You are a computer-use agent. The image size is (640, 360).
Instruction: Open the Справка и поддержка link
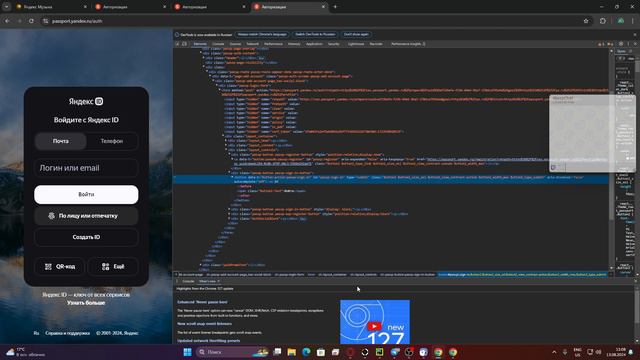coord(67,333)
